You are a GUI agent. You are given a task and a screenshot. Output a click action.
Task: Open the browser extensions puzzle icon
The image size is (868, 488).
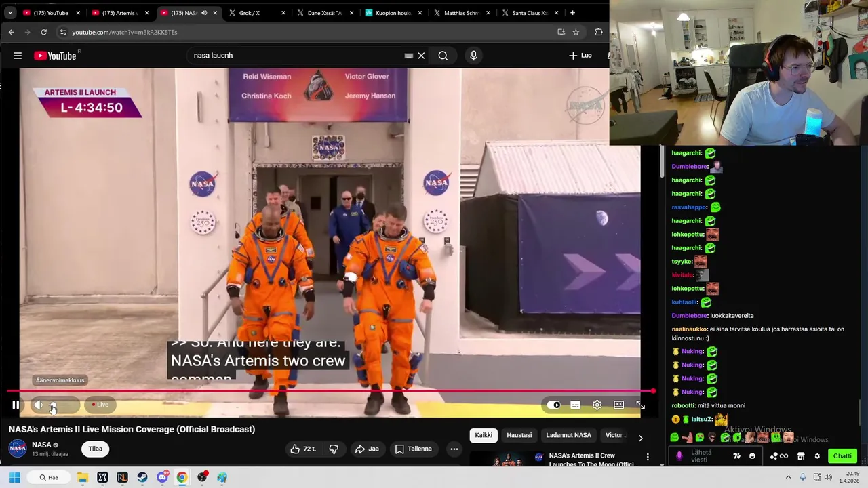pos(599,32)
